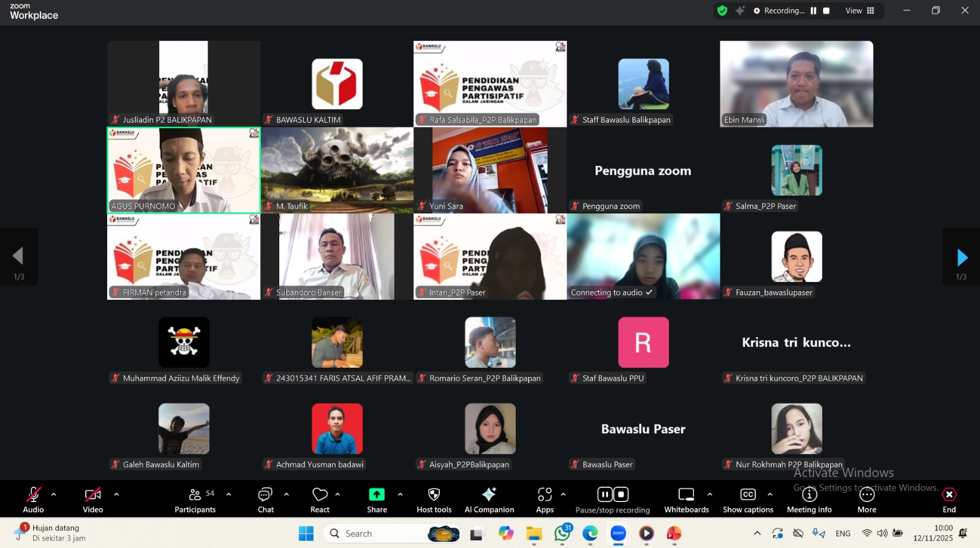Open Whiteboards
Image resolution: width=980 pixels, height=548 pixels.
pyautogui.click(x=687, y=500)
